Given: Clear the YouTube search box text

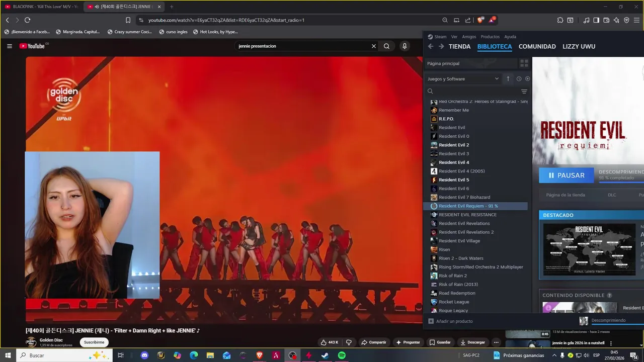Looking at the screenshot, I should coord(373,46).
